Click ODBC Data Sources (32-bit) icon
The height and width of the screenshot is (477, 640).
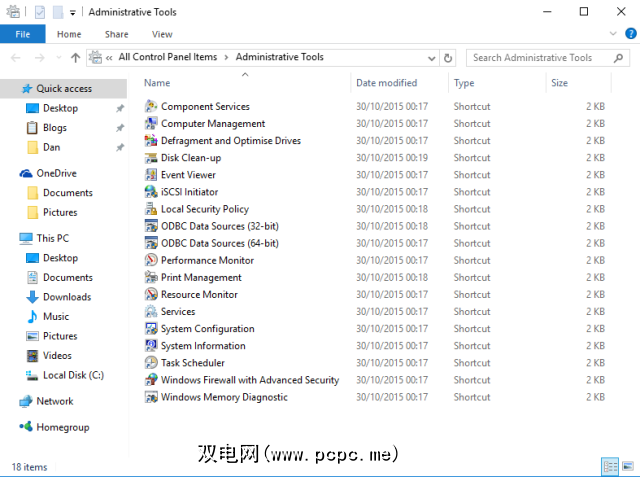pos(151,226)
